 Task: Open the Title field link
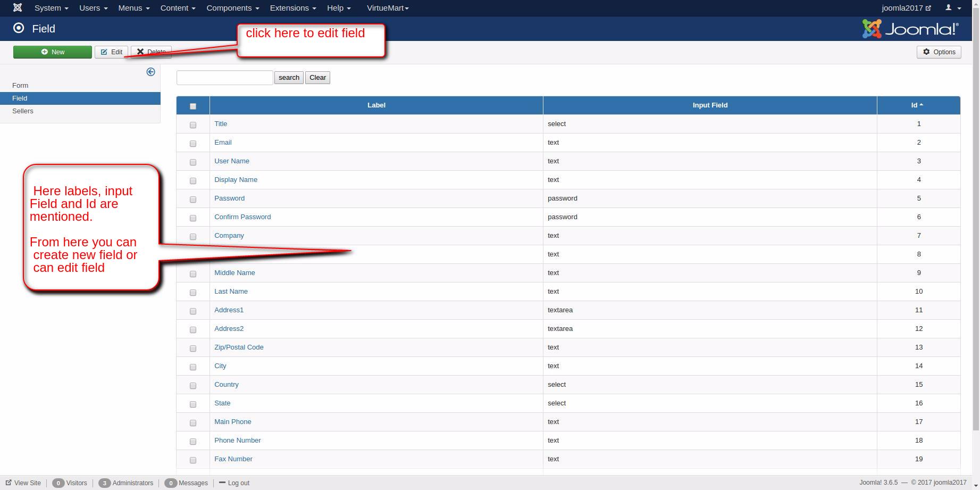(221, 124)
